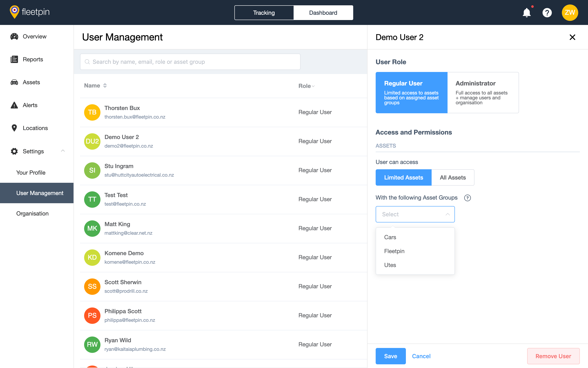Click email thorsten.bux@fleetpin.co.nz

[x=135, y=117]
